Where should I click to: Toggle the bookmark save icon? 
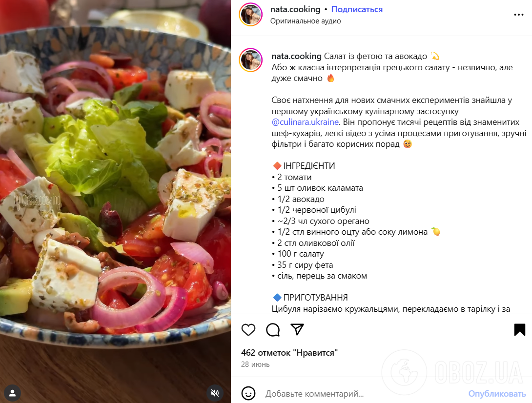tap(519, 330)
